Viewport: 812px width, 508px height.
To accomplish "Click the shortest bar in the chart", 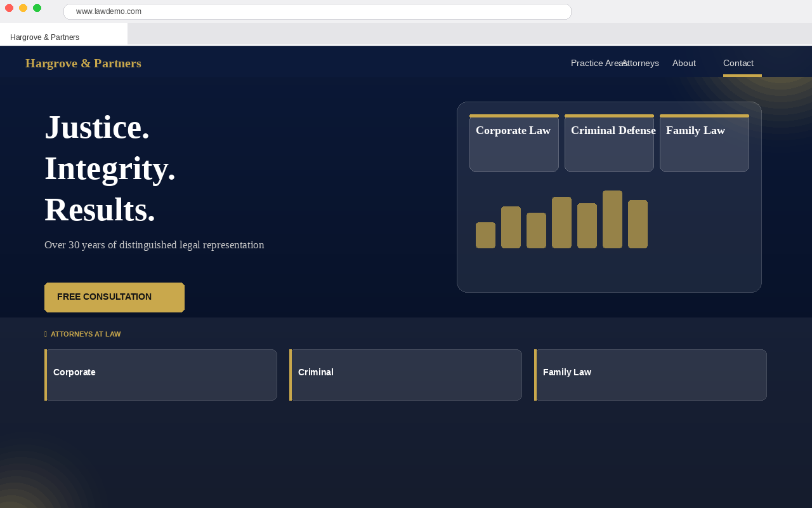I will pyautogui.click(x=485, y=235).
